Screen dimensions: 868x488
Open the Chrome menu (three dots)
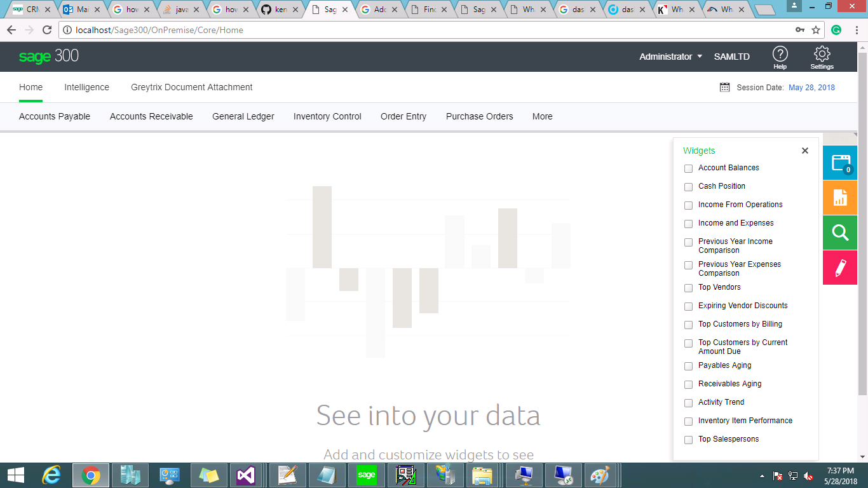pos(856,30)
